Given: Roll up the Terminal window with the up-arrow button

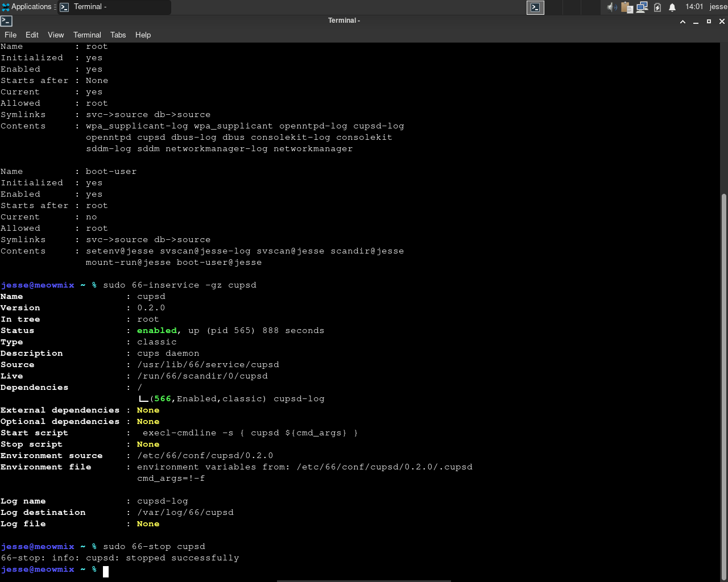Looking at the screenshot, I should (x=682, y=21).
